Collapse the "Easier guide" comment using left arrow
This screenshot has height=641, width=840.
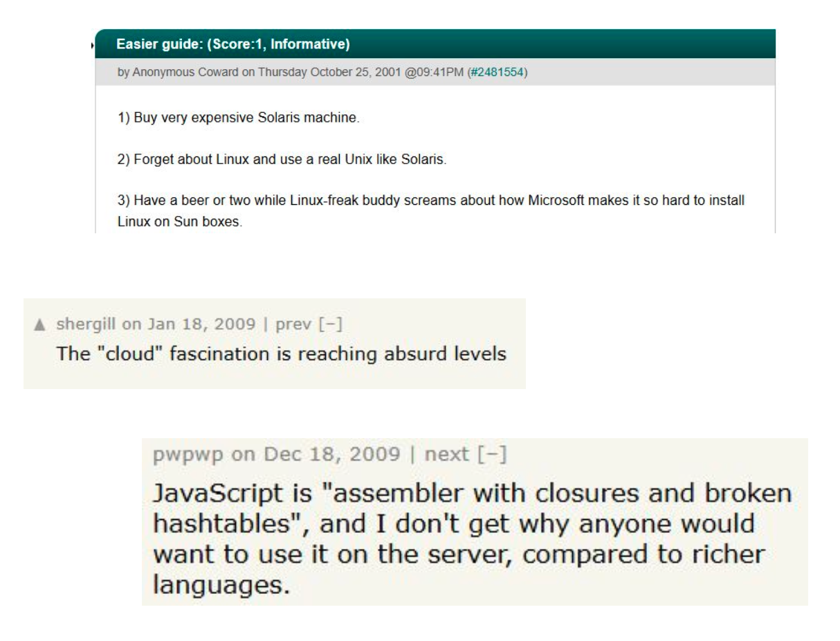point(92,46)
